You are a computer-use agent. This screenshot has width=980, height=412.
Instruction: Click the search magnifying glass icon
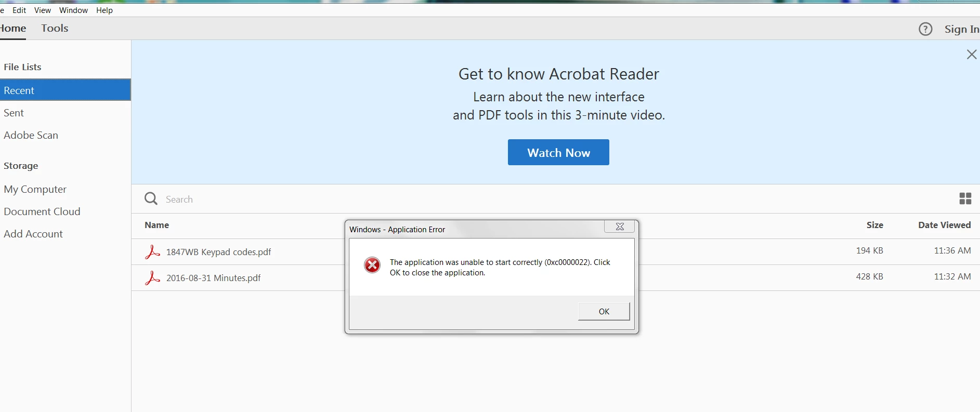(x=151, y=198)
